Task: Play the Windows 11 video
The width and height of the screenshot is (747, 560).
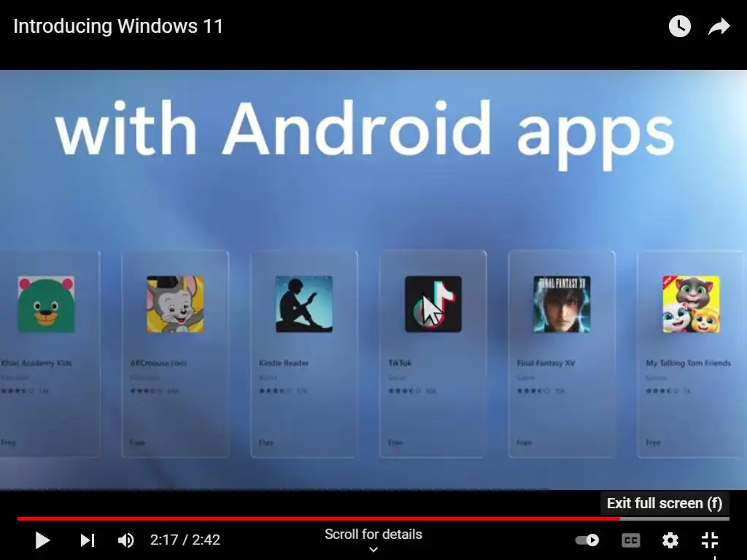Action: [x=42, y=540]
